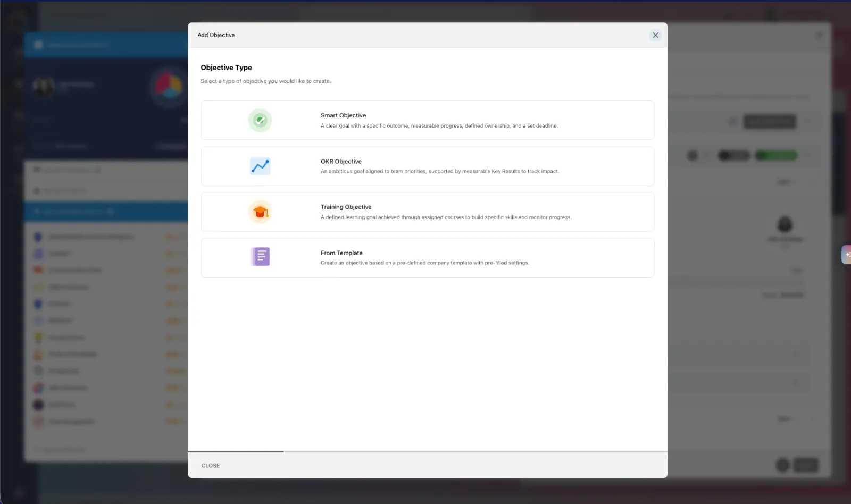This screenshot has width=851, height=504.
Task: Click the step progress bar above CLOSE
Action: tap(428, 452)
